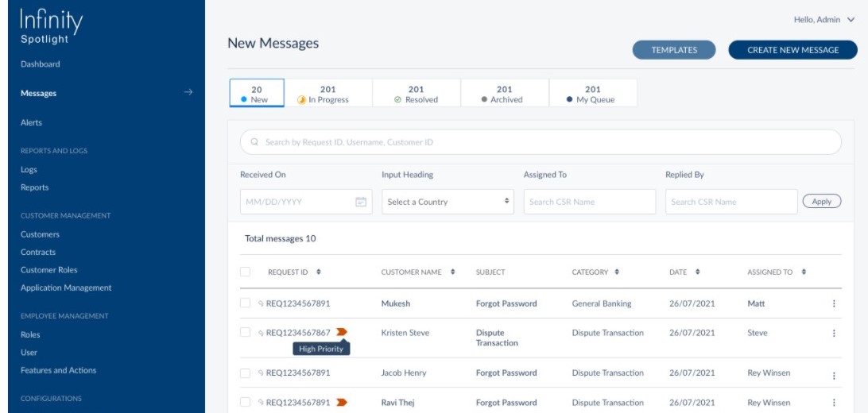Click the arrow icon beside Messages in sidebar

tap(188, 93)
